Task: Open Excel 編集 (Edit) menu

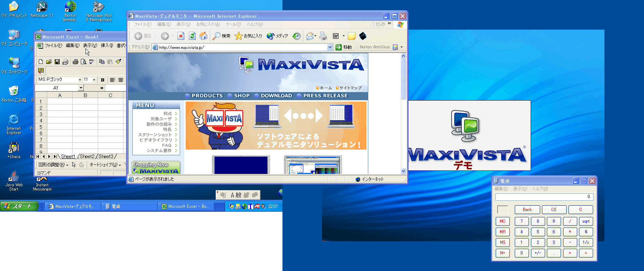Action: pyautogui.click(x=73, y=46)
